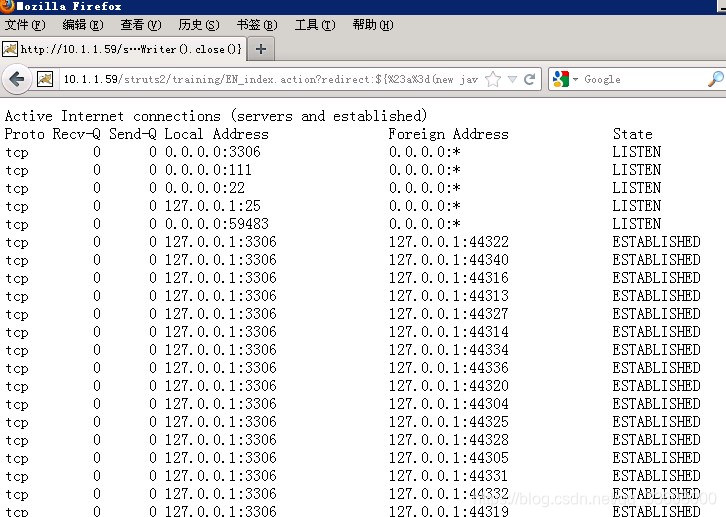
Task: Click foreign address 127.0.0.1:44320
Action: click(449, 386)
